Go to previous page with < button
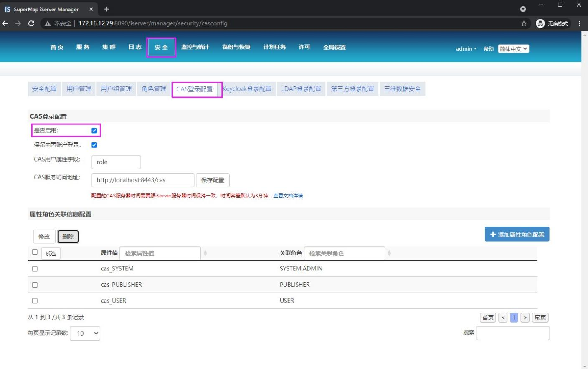 pyautogui.click(x=503, y=318)
